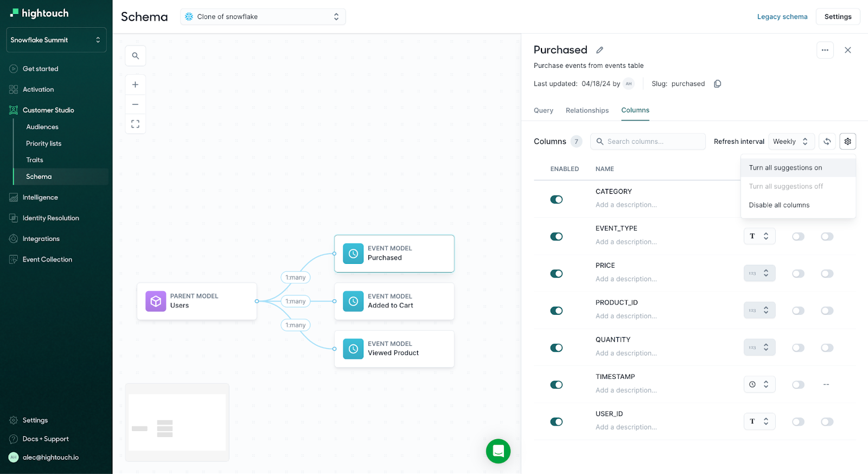
Task: Click the pencil icon to edit Purchased name
Action: pos(599,50)
